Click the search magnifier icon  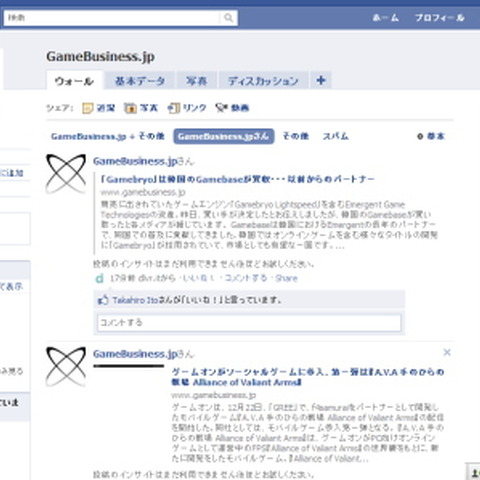pyautogui.click(x=228, y=17)
